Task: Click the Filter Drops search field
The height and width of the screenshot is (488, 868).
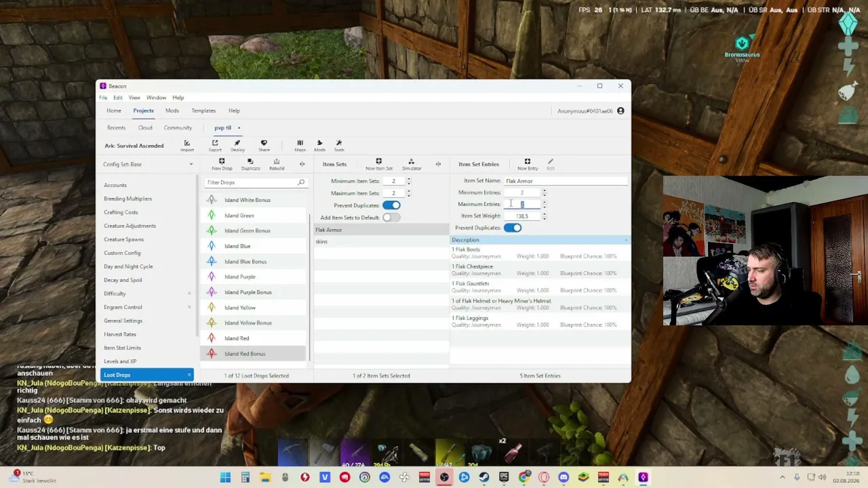Action: click(x=256, y=182)
